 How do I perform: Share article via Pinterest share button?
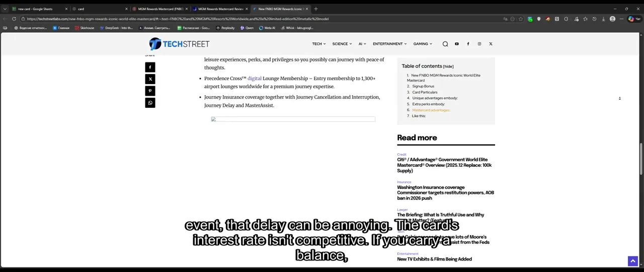pyautogui.click(x=150, y=91)
